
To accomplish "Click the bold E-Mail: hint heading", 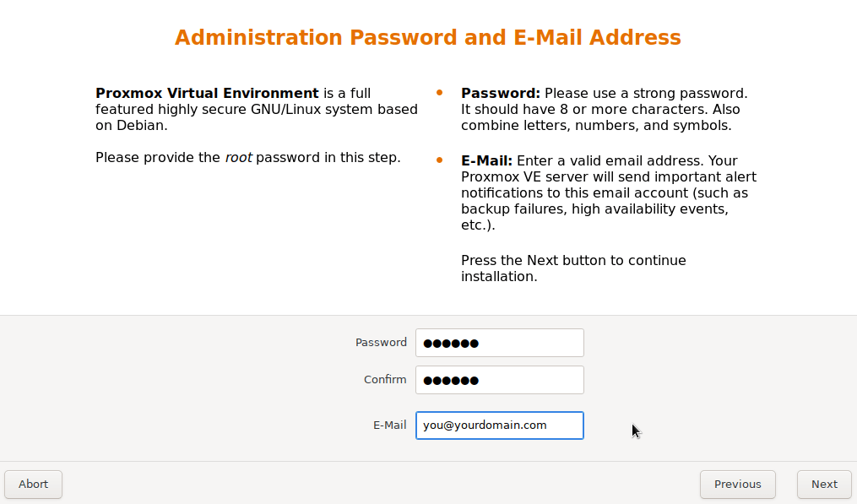I will coord(487,160).
